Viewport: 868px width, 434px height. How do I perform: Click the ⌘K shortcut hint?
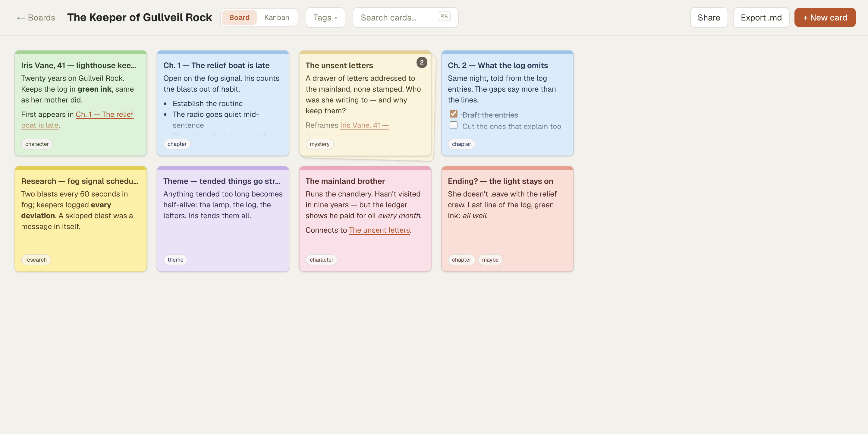pyautogui.click(x=444, y=16)
